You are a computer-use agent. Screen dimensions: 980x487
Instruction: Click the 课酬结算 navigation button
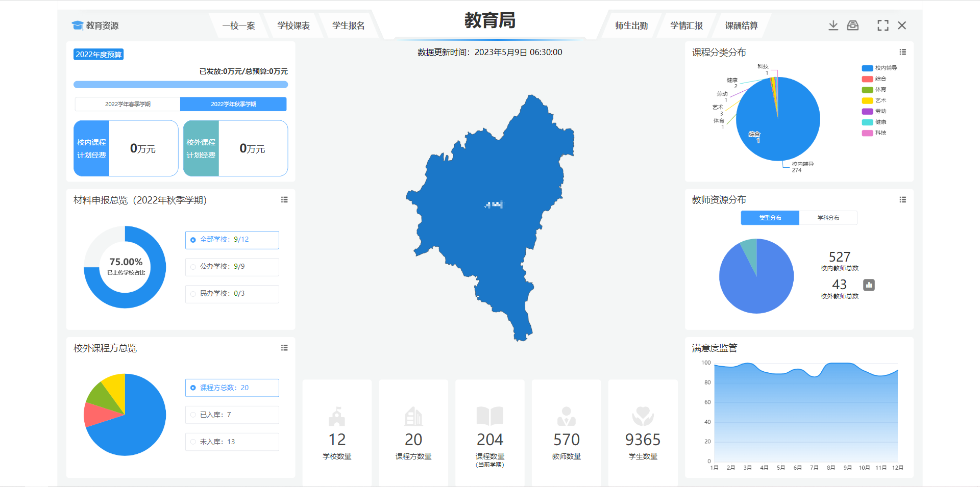click(741, 25)
